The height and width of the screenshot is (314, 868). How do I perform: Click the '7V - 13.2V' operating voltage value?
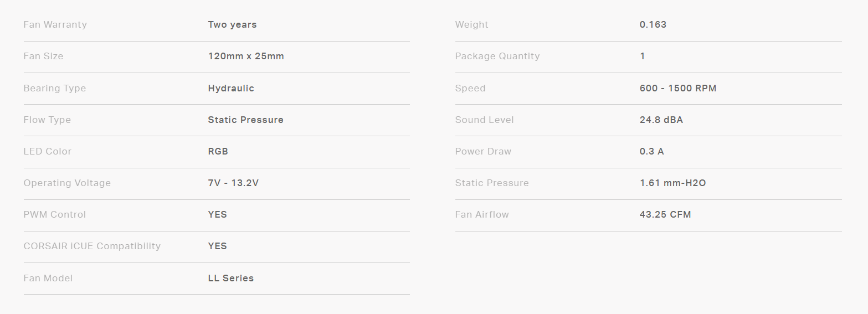click(233, 183)
